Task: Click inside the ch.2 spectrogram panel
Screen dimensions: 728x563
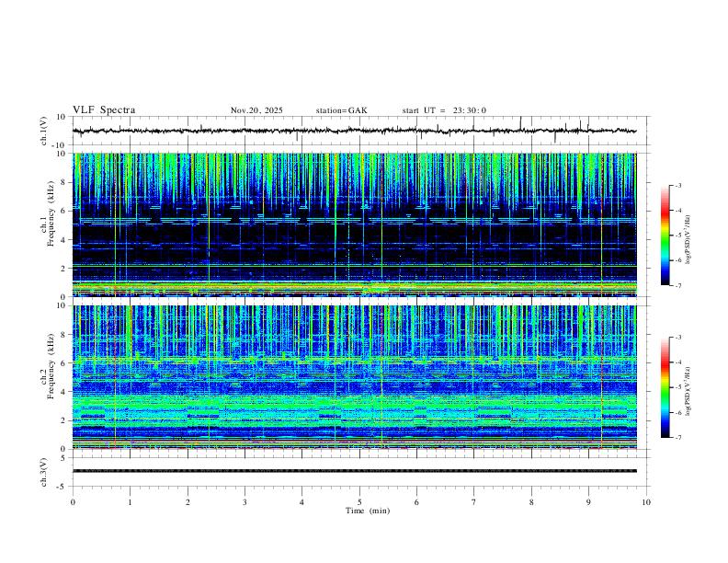Action: click(354, 377)
